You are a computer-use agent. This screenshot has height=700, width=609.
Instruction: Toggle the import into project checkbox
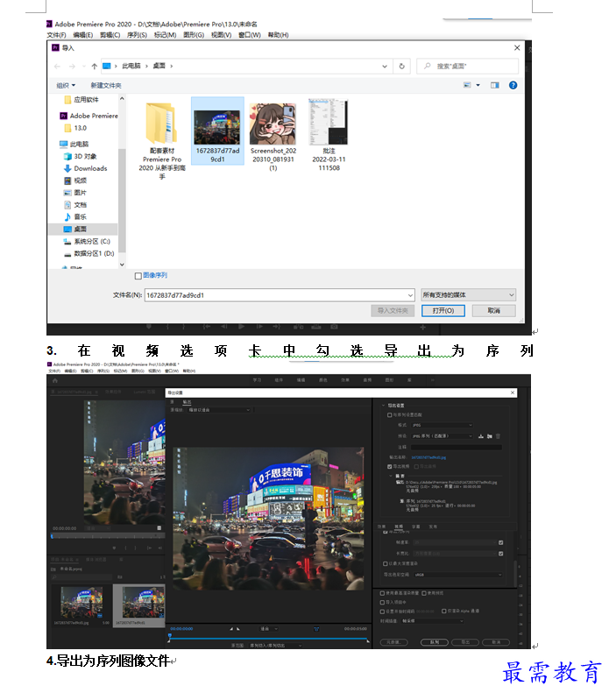tap(382, 602)
